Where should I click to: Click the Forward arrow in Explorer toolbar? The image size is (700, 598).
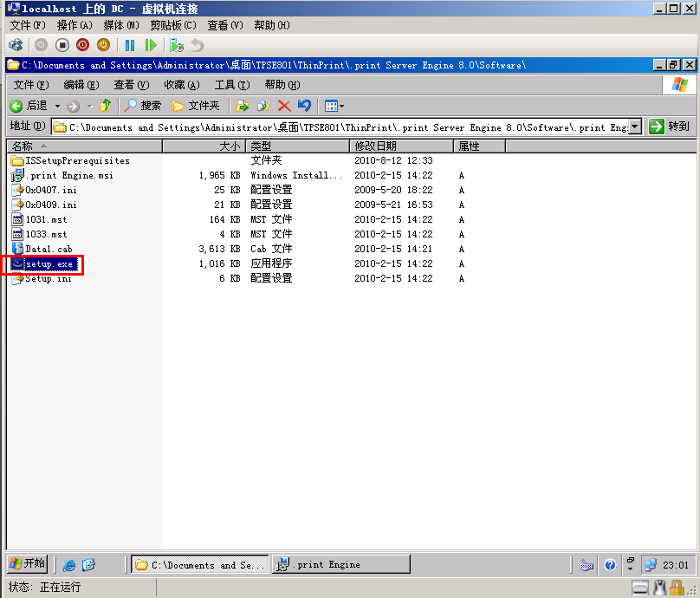[x=74, y=106]
